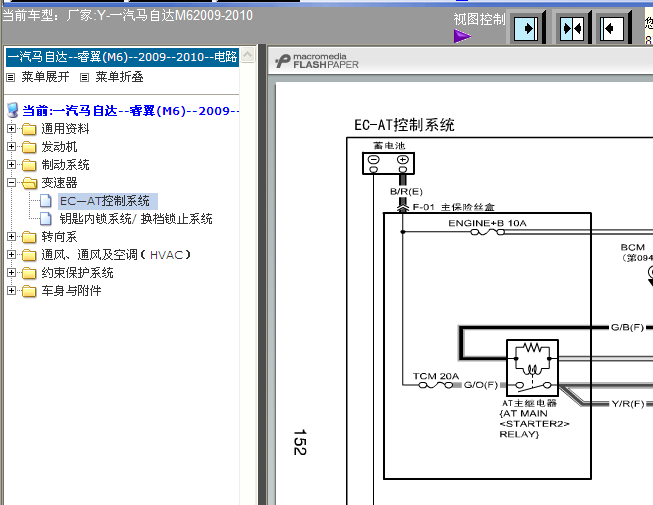Expand the 约束保护系统 tree node
Screen dimensions: 653x505
point(12,272)
